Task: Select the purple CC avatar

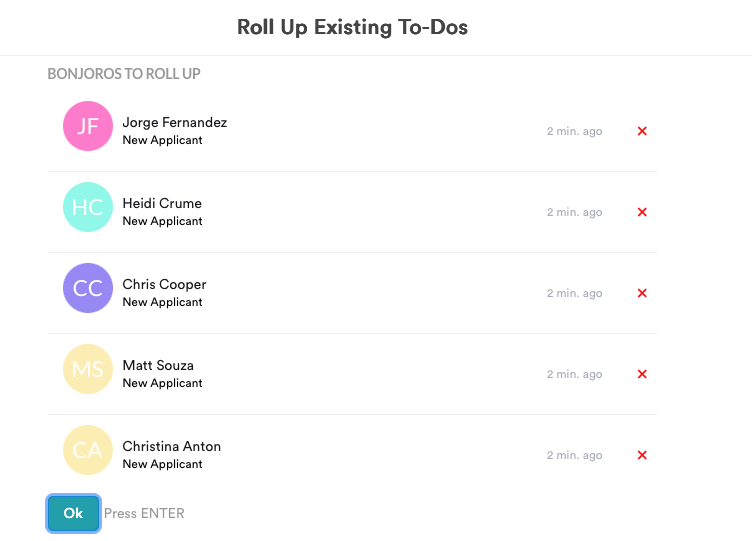Action: [88, 288]
